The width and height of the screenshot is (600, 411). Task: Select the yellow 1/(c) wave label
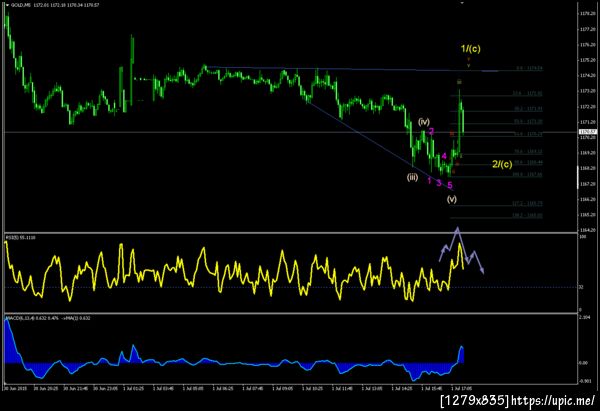point(470,49)
